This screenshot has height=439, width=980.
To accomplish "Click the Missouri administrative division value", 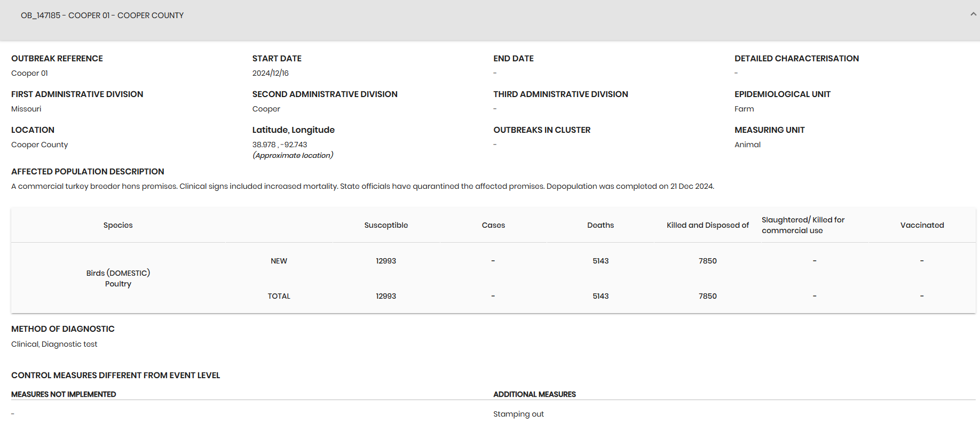I will [26, 109].
